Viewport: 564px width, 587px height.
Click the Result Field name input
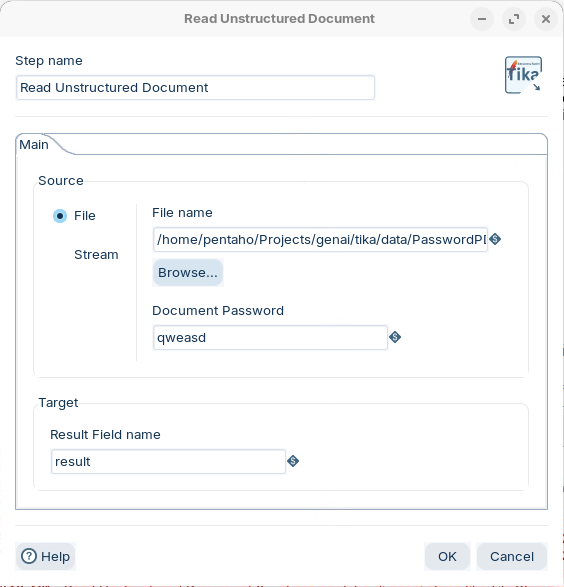coord(168,461)
